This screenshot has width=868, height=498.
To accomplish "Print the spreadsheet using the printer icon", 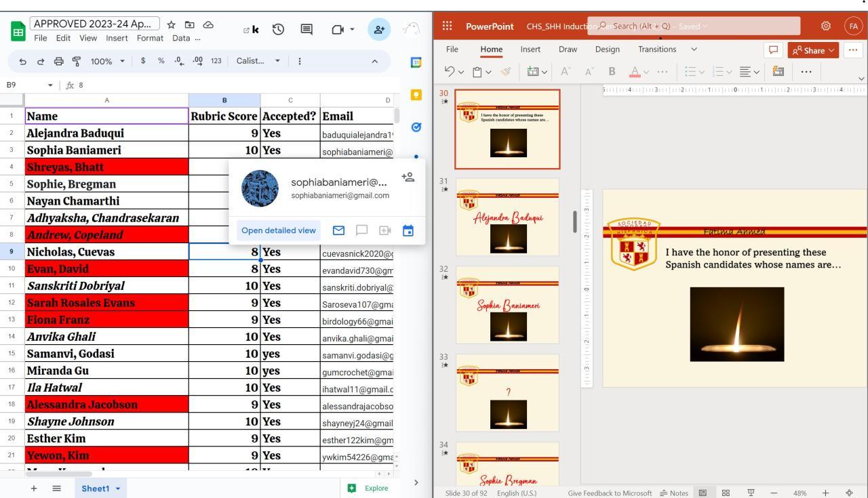I will click(58, 61).
